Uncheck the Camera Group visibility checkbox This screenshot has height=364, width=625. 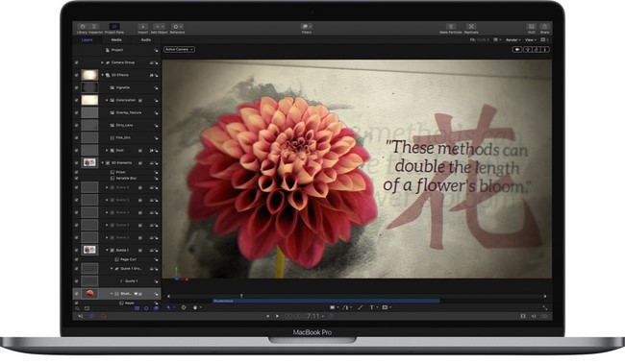(77, 62)
